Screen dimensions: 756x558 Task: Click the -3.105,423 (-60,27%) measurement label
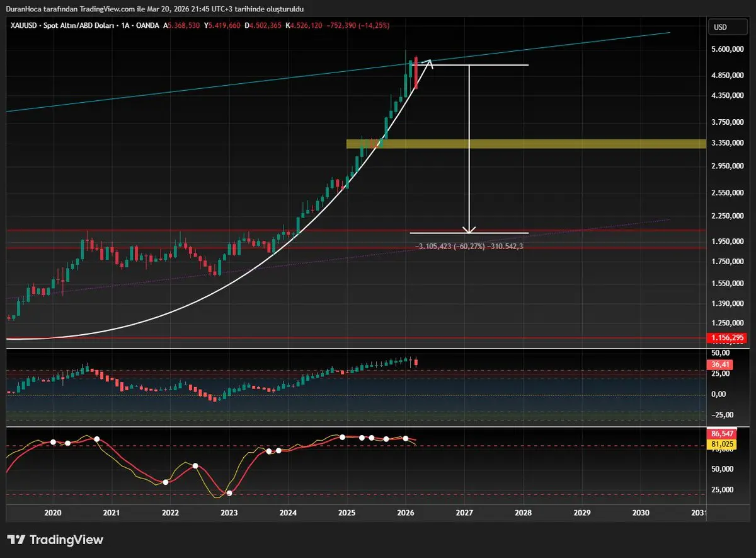(469, 247)
